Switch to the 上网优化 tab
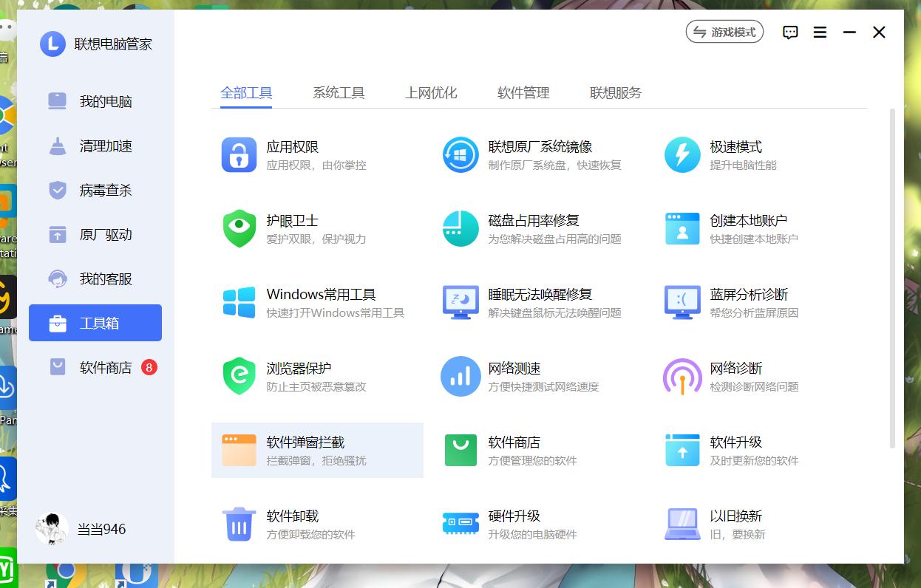This screenshot has height=588, width=921. [x=431, y=93]
